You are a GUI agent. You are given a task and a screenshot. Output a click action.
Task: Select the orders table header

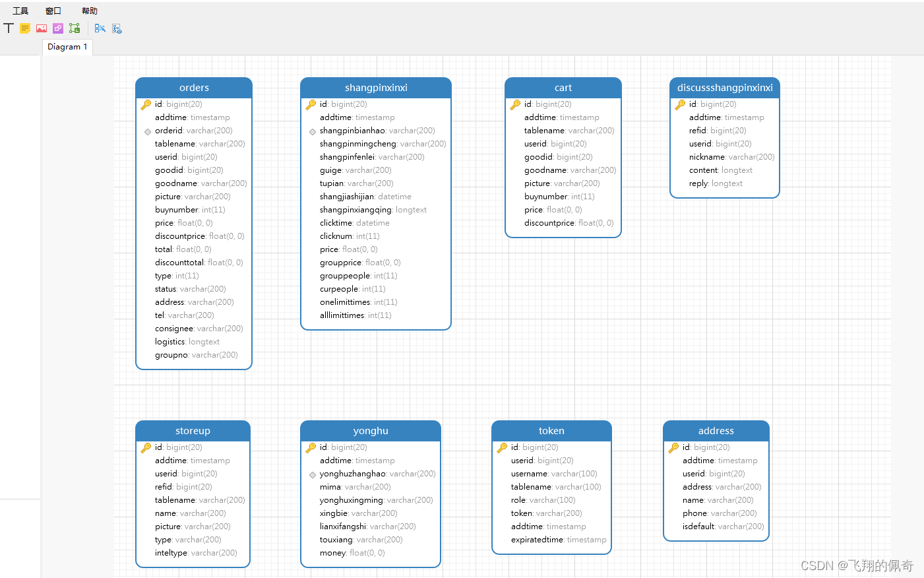(194, 88)
